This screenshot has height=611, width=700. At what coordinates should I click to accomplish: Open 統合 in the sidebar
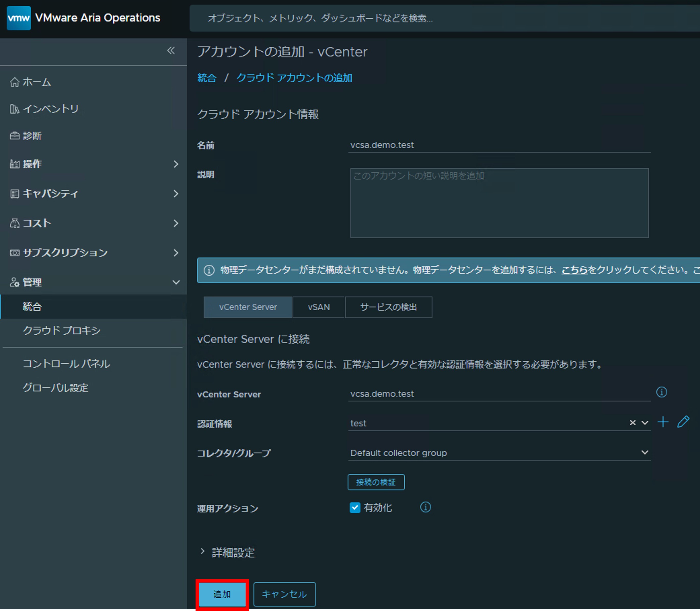(93, 307)
